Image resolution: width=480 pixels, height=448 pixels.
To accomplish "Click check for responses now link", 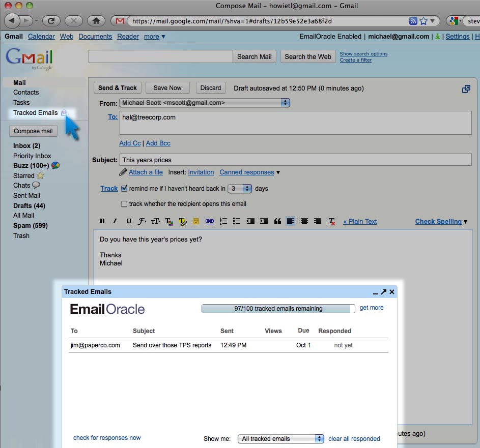I will [x=107, y=438].
